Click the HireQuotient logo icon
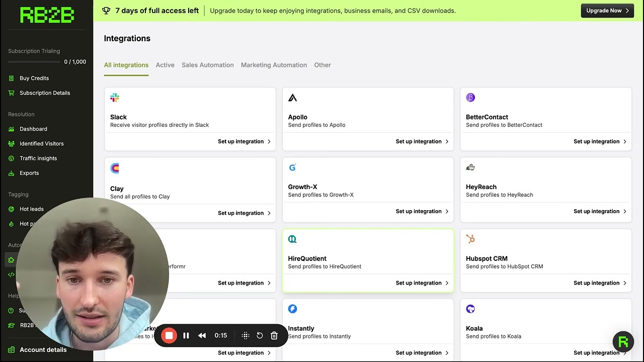Screen dimensions: 644x362 pos(292,239)
